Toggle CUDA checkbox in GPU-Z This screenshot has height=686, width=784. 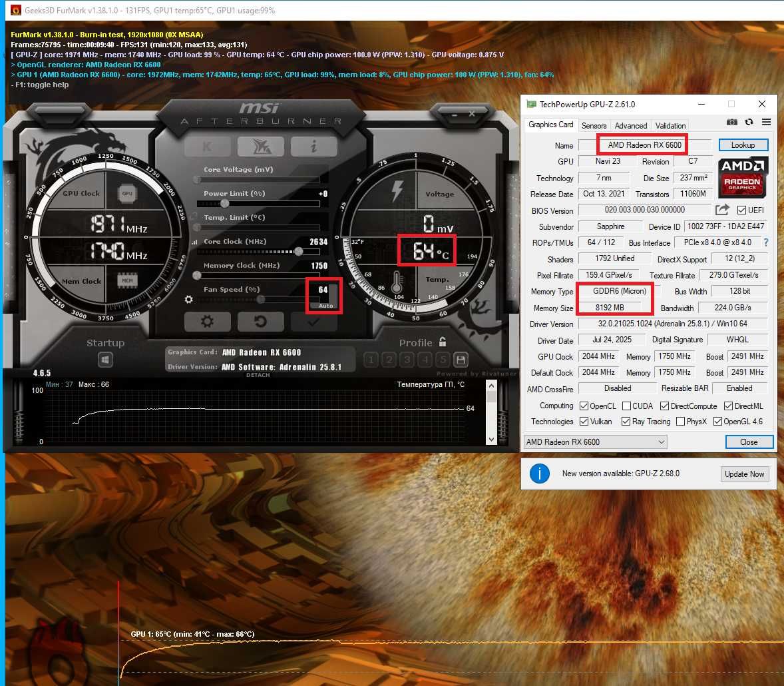tap(626, 406)
